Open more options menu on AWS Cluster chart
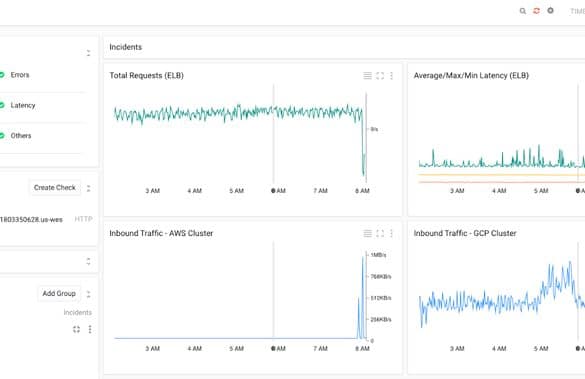 [391, 234]
